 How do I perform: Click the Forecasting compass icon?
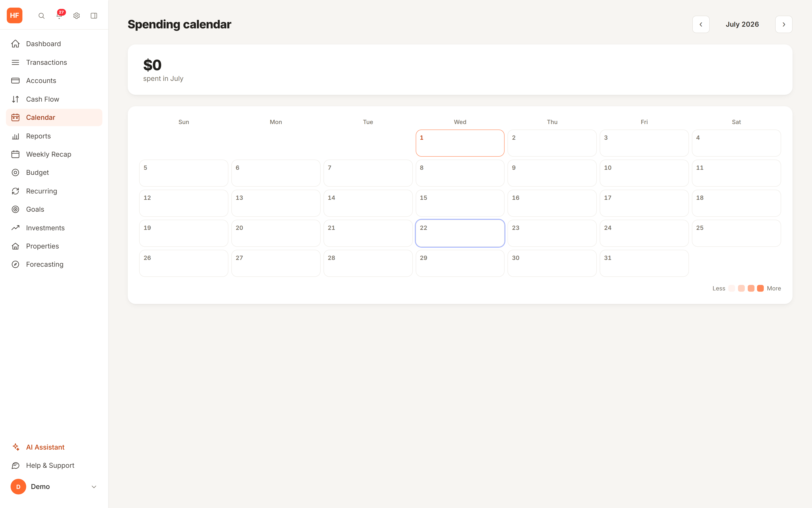(x=15, y=264)
